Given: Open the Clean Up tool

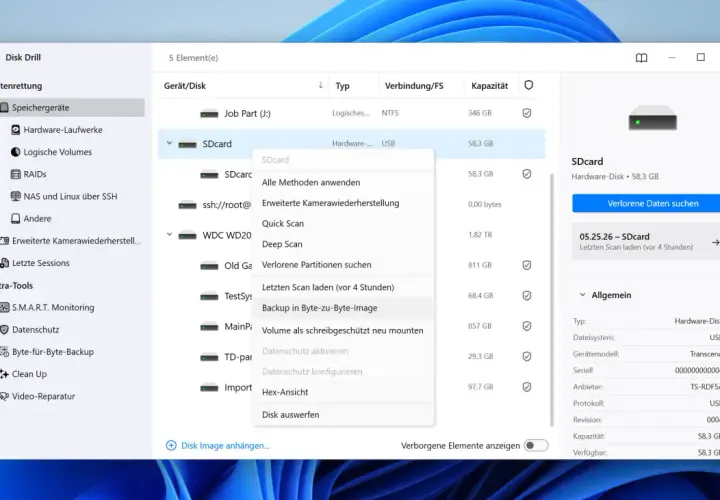Looking at the screenshot, I should click(25, 374).
